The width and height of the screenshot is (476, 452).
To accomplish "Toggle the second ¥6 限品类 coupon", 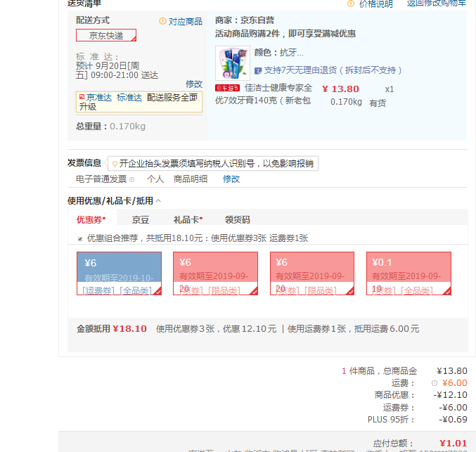I will click(x=215, y=273).
